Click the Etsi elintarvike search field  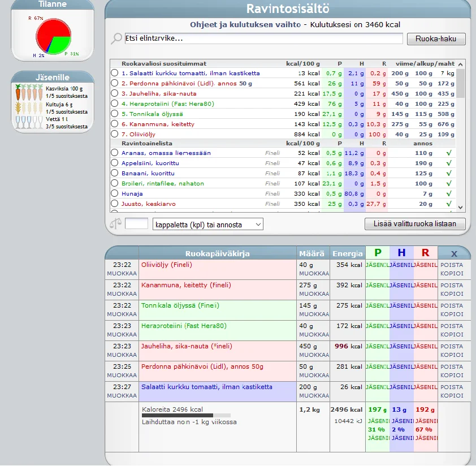tap(263, 38)
